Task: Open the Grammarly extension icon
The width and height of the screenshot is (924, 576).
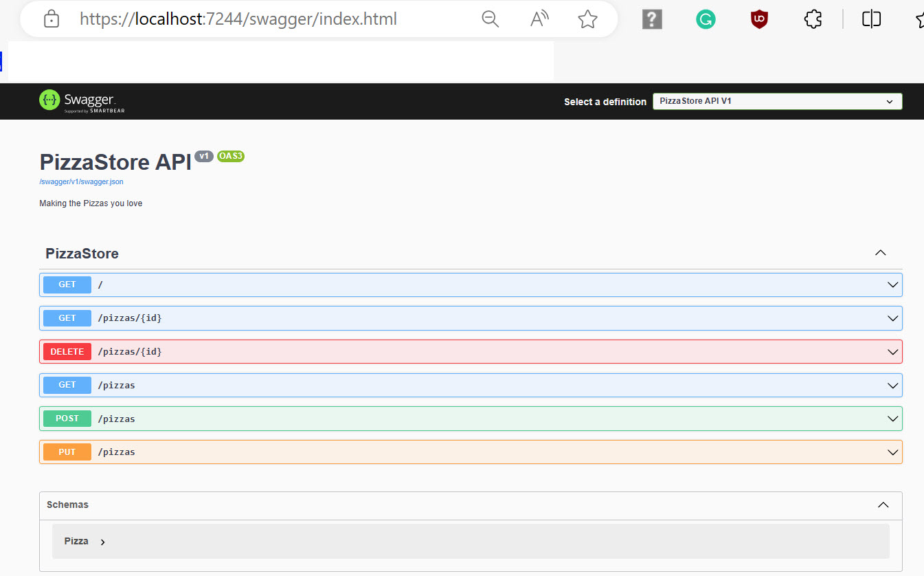Action: 706,19
